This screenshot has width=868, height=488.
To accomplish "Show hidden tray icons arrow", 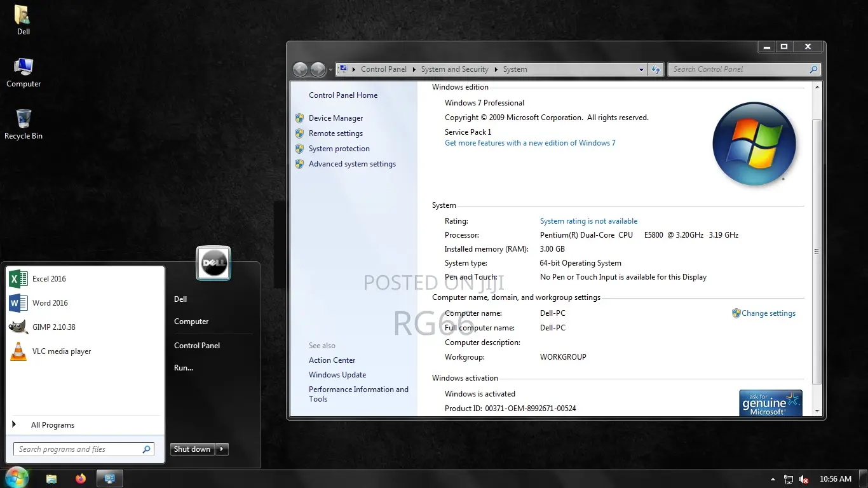I will point(773,479).
